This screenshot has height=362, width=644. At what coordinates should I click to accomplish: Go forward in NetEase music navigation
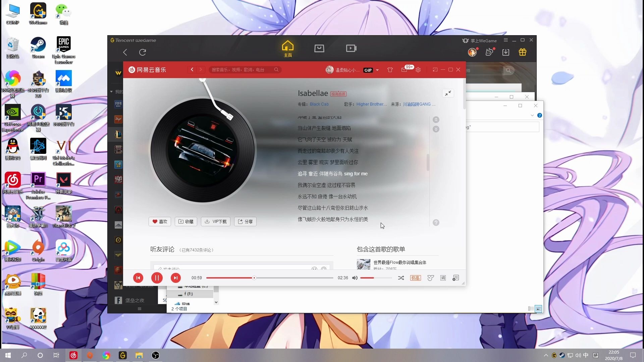coord(201,70)
